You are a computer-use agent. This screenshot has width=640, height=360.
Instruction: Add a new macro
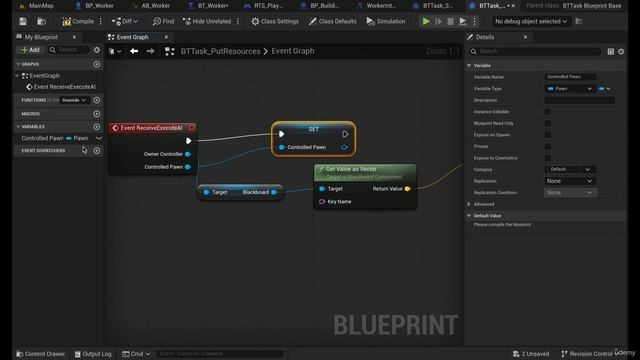point(97,114)
